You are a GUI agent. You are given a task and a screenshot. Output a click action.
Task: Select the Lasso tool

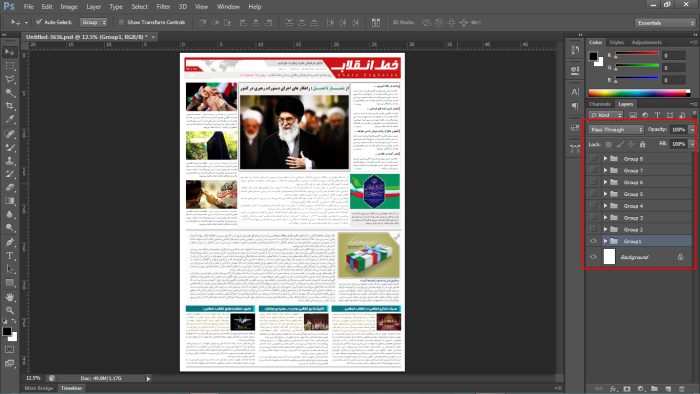(9, 79)
